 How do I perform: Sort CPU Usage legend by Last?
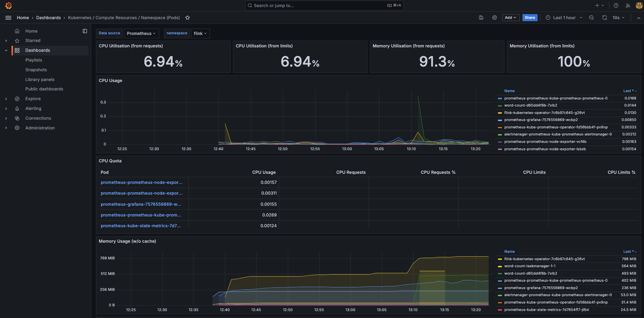point(630,91)
